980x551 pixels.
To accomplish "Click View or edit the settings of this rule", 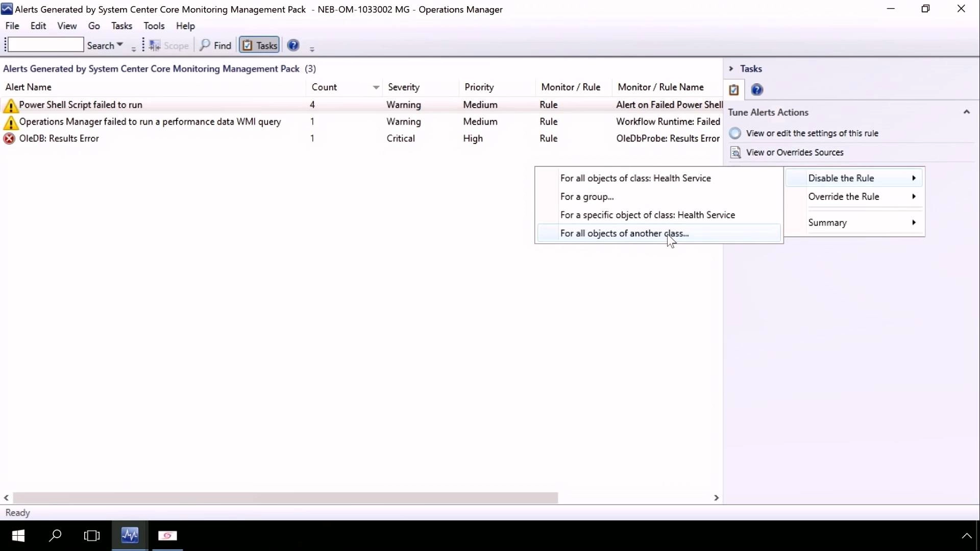I will (x=812, y=133).
